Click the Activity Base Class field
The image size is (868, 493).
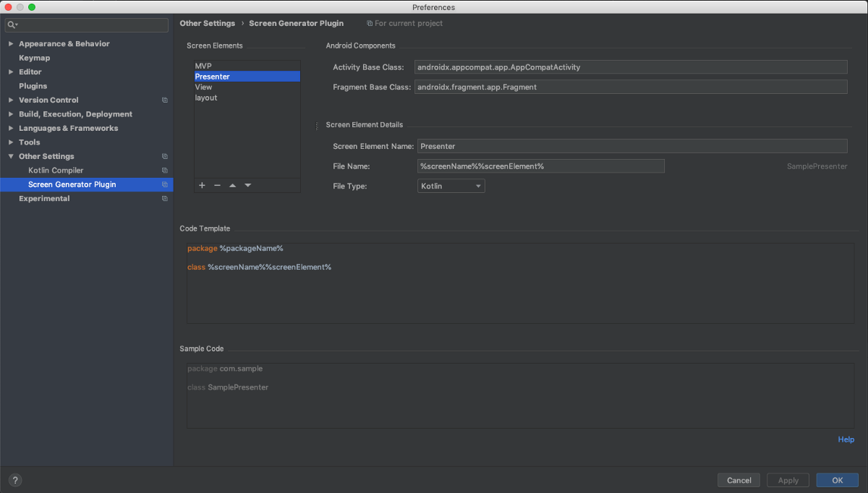pyautogui.click(x=631, y=67)
